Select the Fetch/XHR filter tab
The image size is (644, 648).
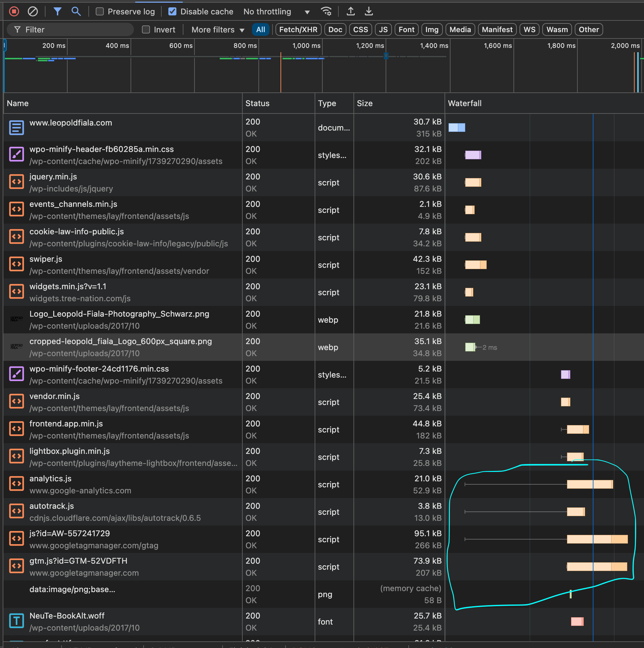pyautogui.click(x=298, y=29)
